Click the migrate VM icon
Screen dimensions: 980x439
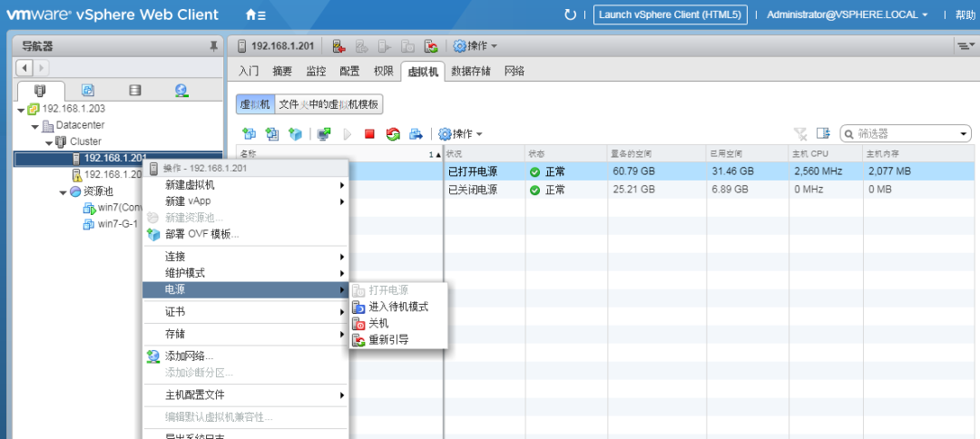(416, 133)
